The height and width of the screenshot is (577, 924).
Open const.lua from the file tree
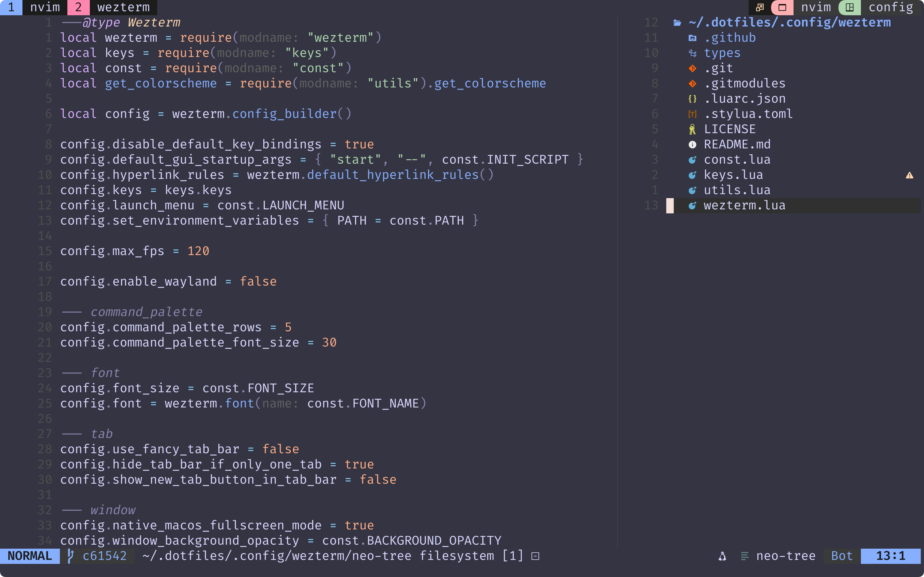tap(737, 160)
